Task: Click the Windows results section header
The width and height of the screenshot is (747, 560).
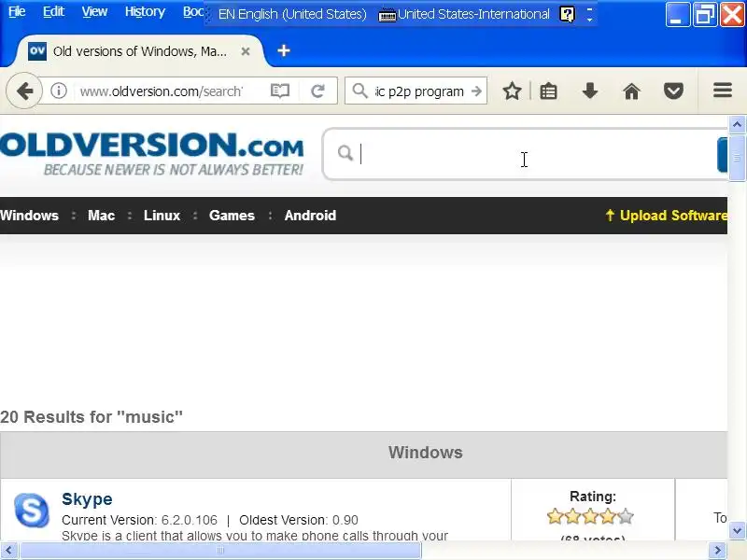Action: coord(363,453)
